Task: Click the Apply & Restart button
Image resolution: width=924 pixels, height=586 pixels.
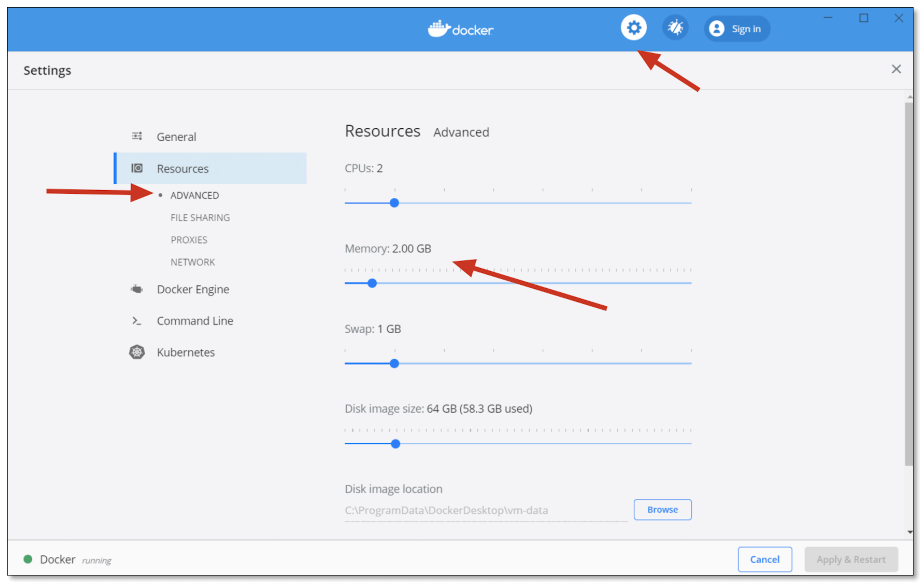Action: [851, 559]
